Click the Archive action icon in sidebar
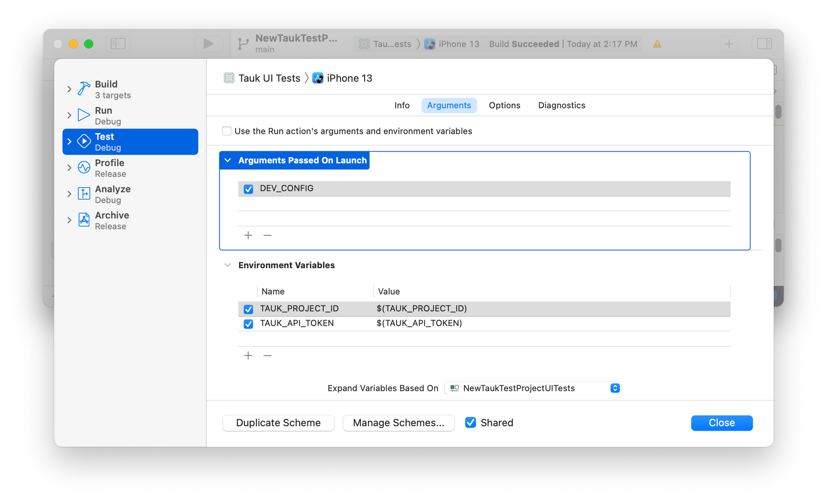Viewport: 827px width, 504px height. pos(84,220)
